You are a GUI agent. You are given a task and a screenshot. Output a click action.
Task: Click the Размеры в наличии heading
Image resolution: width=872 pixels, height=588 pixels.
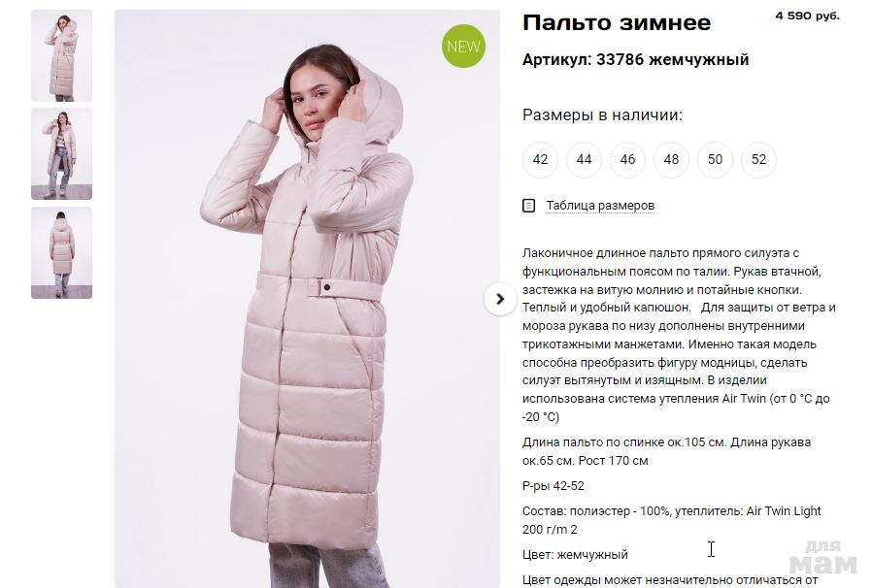click(602, 115)
